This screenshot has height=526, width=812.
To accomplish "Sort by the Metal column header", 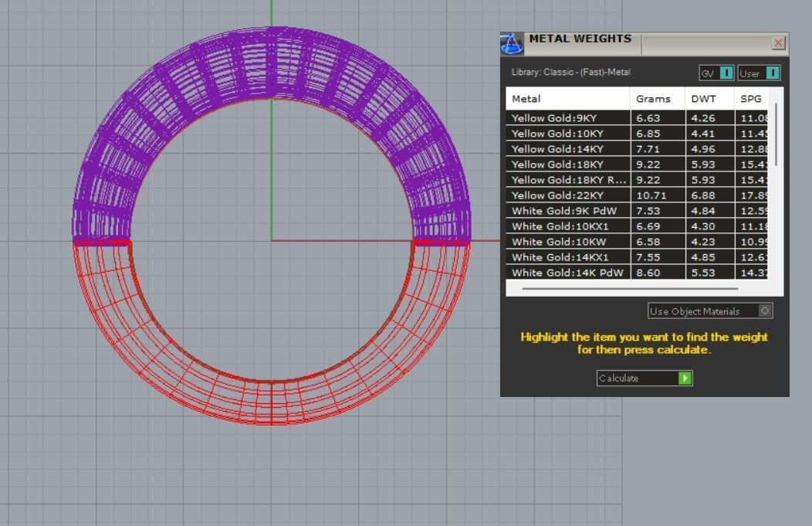I will tap(568, 98).
